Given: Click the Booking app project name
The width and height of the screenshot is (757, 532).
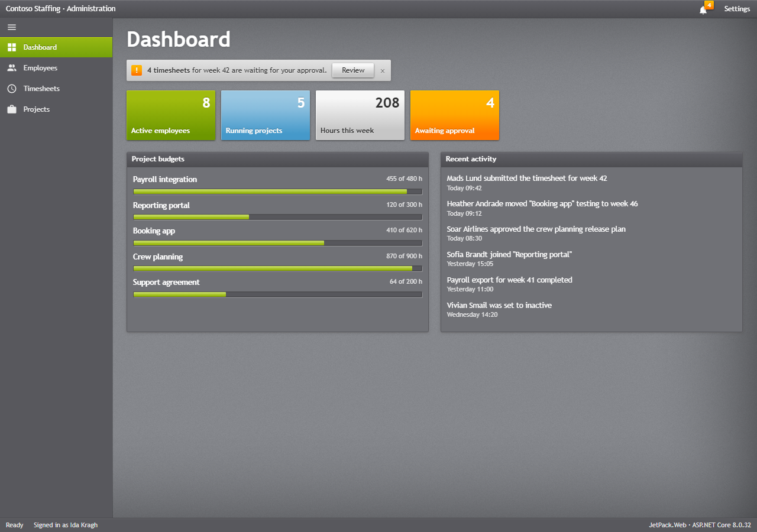Looking at the screenshot, I should (154, 231).
